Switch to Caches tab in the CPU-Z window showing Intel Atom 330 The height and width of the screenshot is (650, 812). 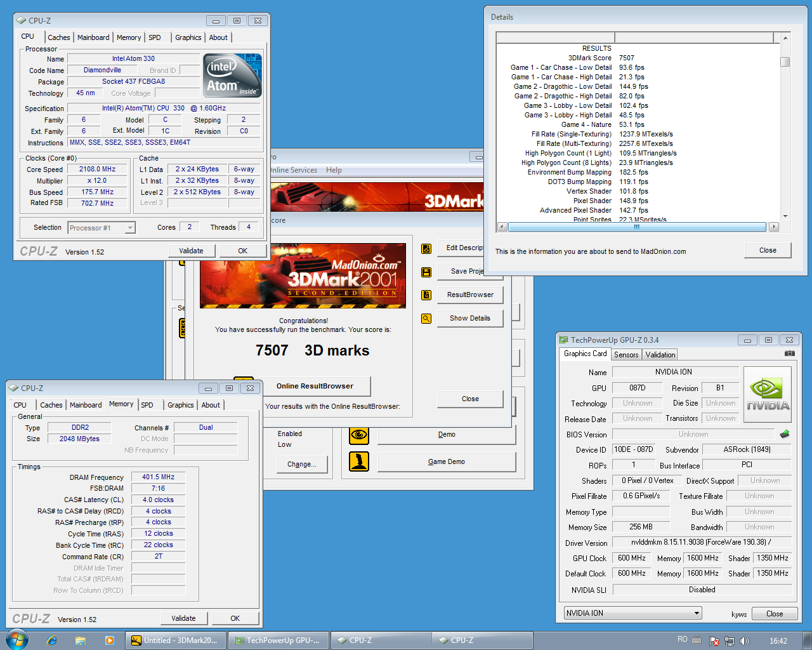coord(59,37)
